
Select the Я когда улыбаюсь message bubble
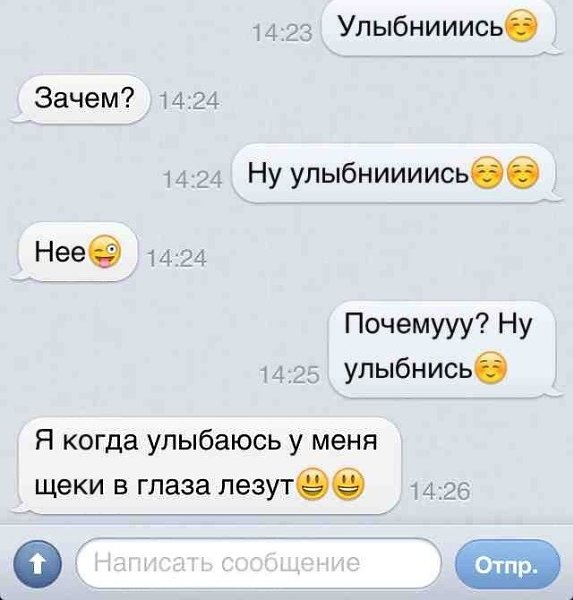209,464
